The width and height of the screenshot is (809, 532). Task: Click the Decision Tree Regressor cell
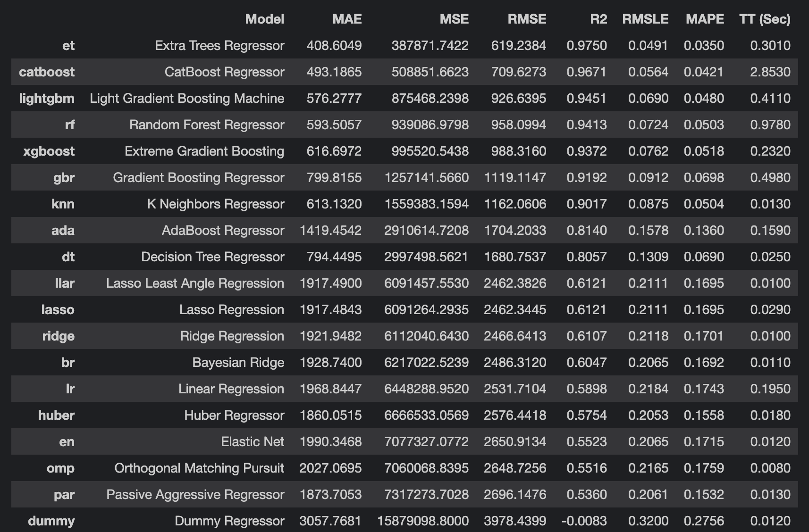pyautogui.click(x=213, y=257)
